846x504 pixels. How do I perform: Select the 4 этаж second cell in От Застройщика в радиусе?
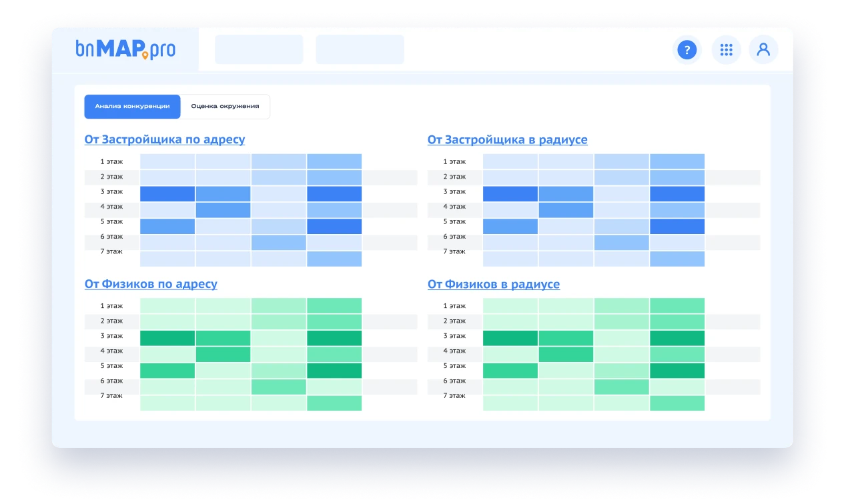[x=566, y=210]
